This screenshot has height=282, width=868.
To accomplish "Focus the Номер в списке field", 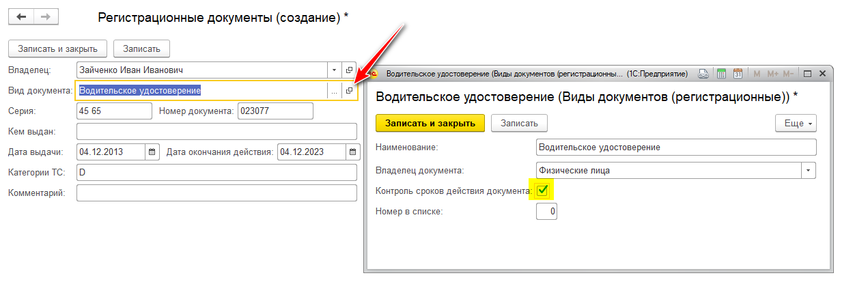I will (x=546, y=212).
